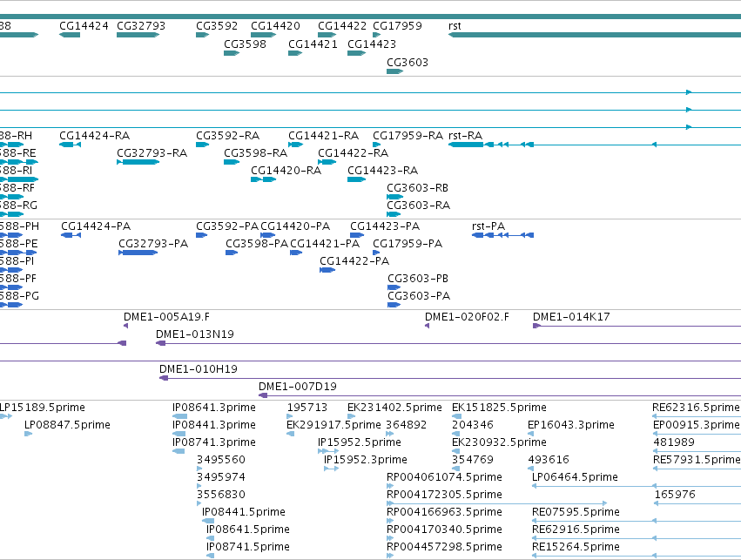Click EST LP08847.5prime
This screenshot has width=741, height=560.
click(67, 425)
